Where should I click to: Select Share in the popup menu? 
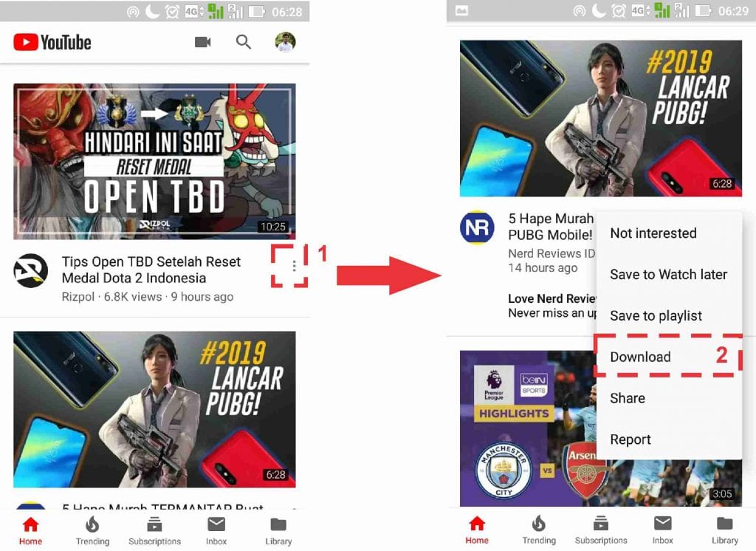[x=669, y=398]
